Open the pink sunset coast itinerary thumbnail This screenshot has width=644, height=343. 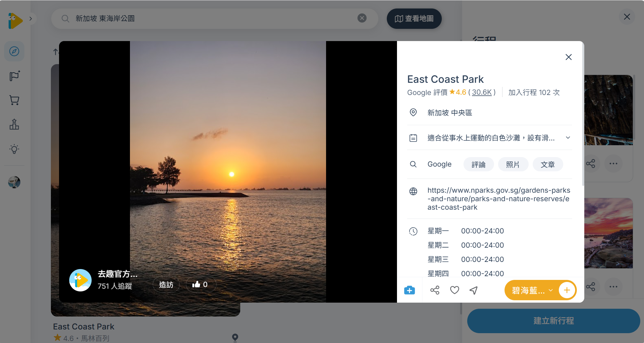click(609, 233)
